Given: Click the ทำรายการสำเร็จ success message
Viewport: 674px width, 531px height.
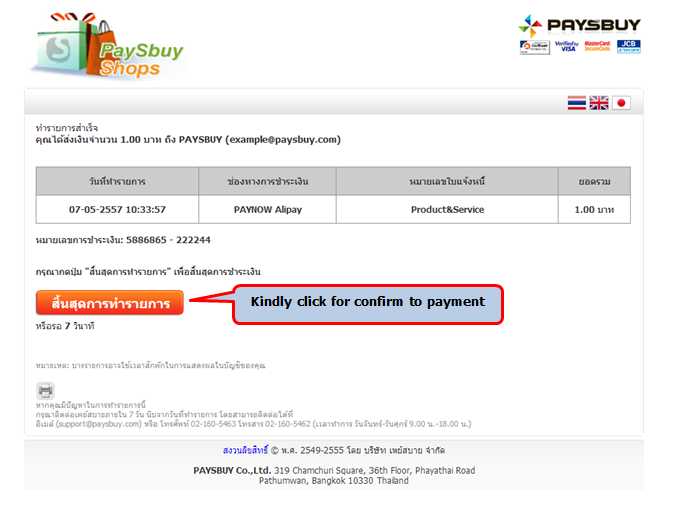Looking at the screenshot, I should click(x=67, y=128).
